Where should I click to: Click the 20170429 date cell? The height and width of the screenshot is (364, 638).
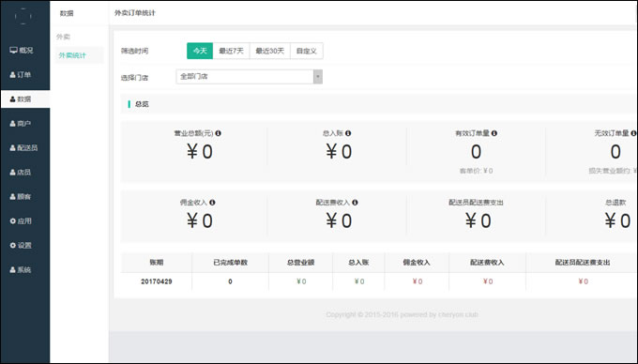click(157, 281)
